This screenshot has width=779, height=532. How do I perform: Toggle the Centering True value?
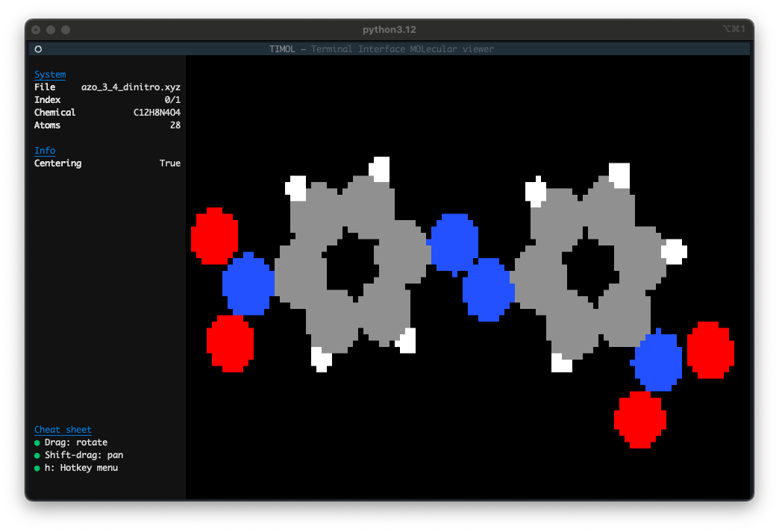point(169,163)
